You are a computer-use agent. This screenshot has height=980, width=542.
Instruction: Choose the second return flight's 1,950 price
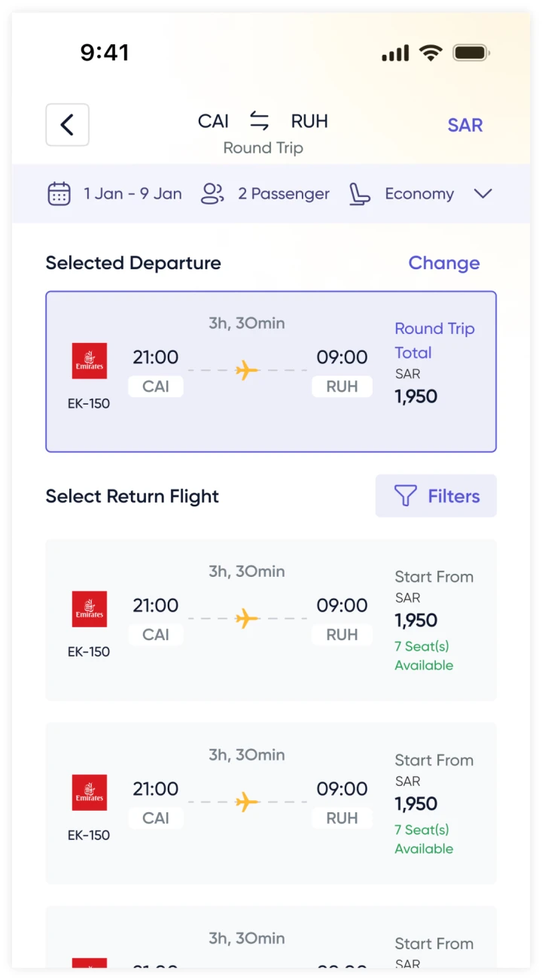tap(416, 804)
